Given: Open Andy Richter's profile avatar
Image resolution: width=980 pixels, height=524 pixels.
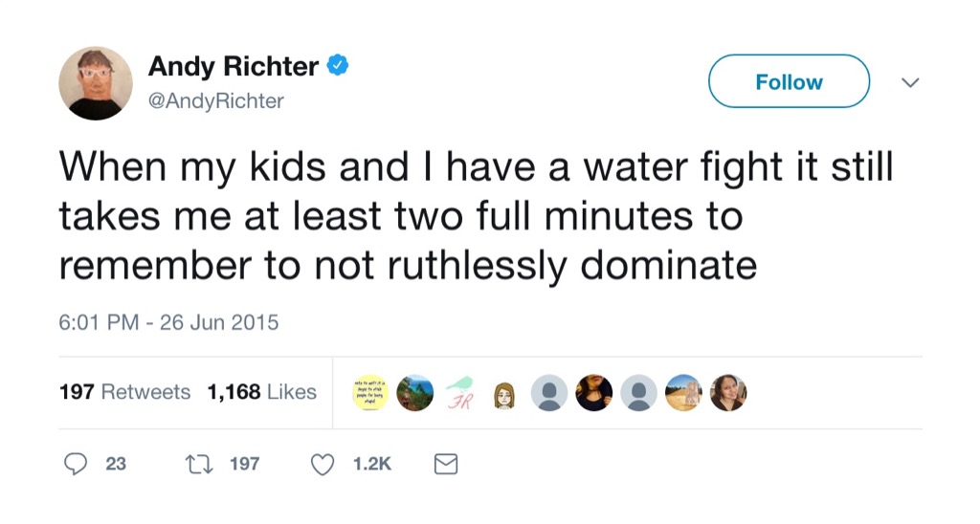Looking at the screenshot, I should (96, 83).
